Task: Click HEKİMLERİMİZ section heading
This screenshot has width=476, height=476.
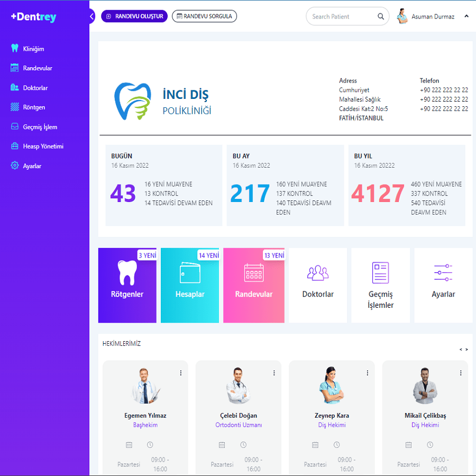Action: (122, 344)
